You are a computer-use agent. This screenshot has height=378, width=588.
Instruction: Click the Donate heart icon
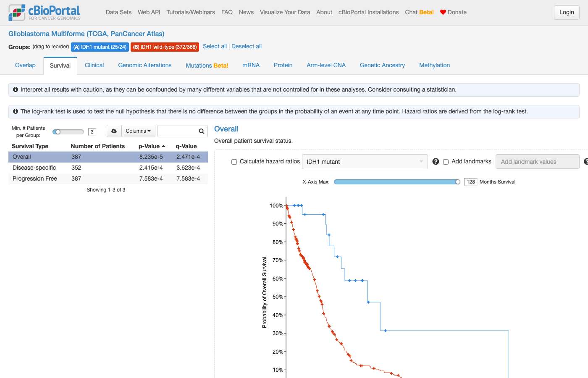click(443, 12)
